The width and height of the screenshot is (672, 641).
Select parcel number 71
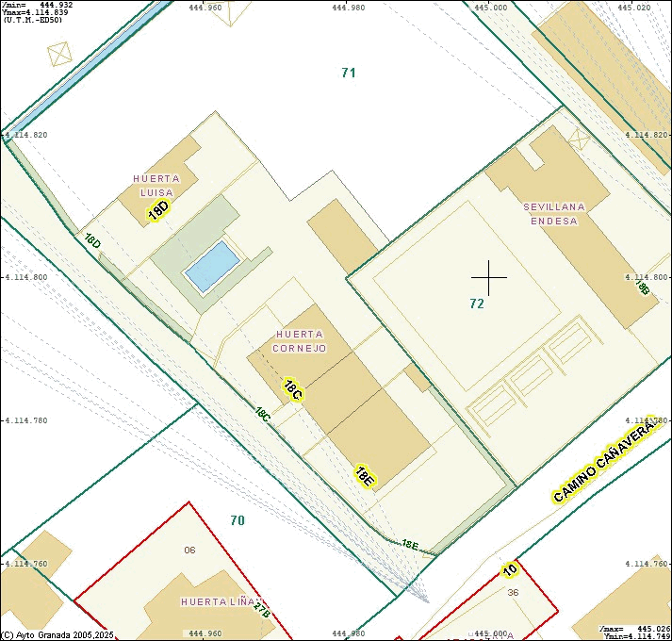tap(349, 73)
